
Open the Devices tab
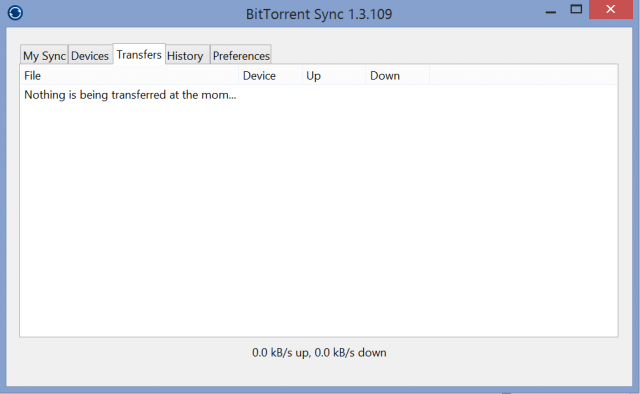(90, 56)
